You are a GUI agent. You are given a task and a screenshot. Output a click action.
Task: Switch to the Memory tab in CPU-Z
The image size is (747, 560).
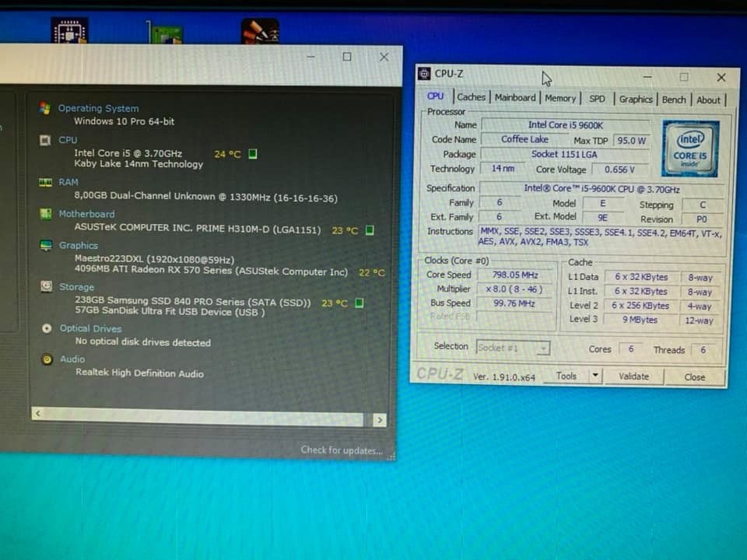point(560,98)
